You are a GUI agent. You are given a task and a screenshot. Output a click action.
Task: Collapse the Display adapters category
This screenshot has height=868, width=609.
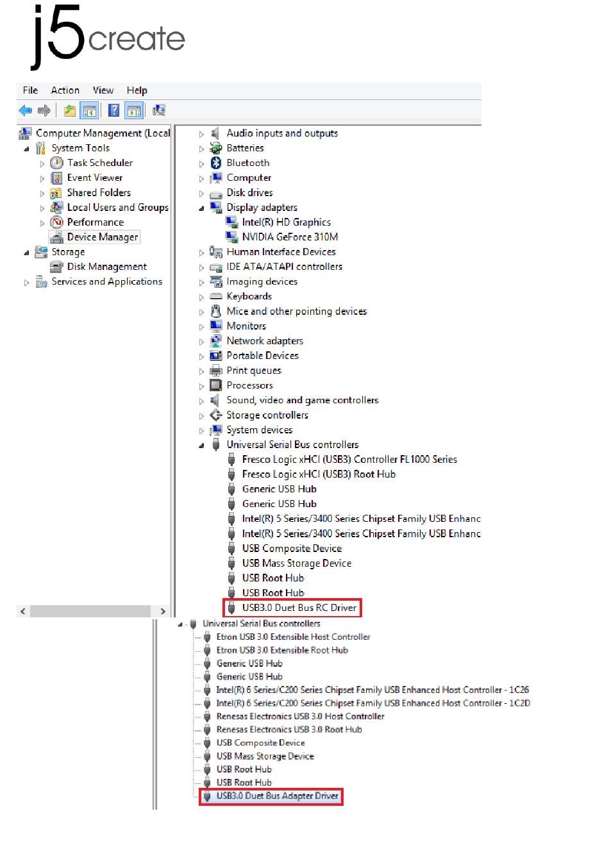pyautogui.click(x=201, y=208)
